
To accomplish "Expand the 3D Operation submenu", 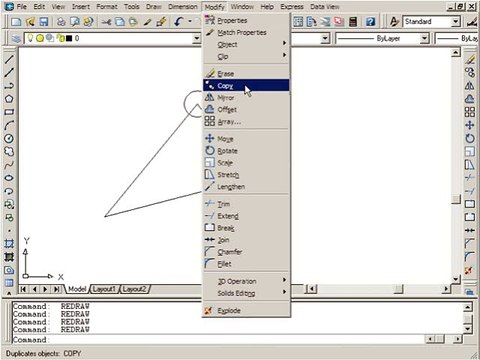I will (246, 281).
